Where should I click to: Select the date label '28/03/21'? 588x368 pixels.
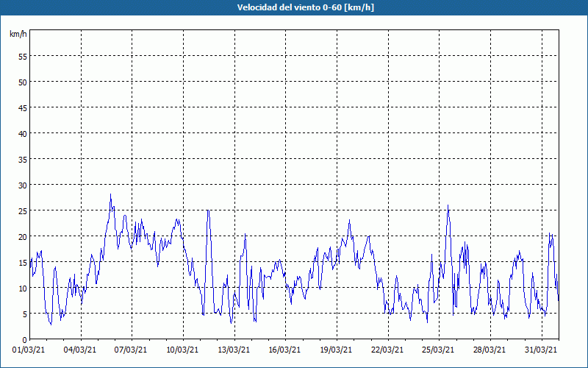point(490,350)
